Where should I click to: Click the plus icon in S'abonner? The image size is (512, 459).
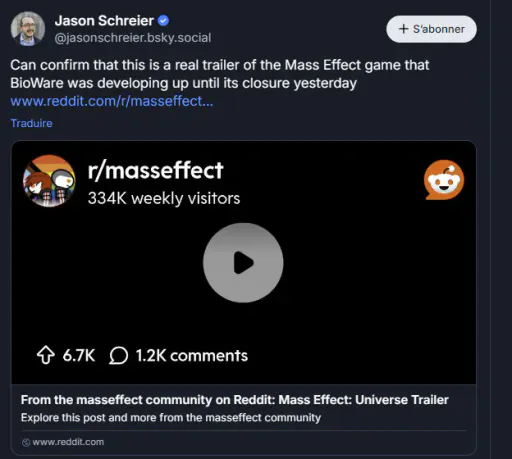click(403, 29)
